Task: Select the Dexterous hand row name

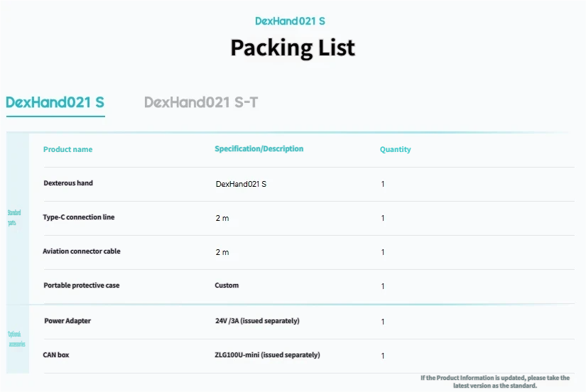Action: pos(68,183)
